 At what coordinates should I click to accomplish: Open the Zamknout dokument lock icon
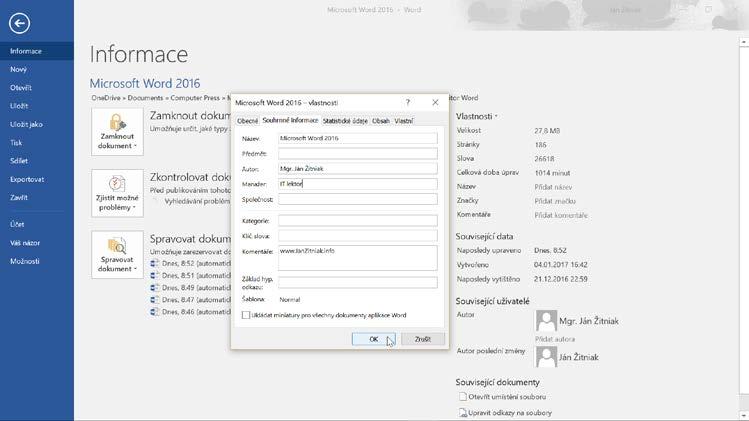click(118, 122)
